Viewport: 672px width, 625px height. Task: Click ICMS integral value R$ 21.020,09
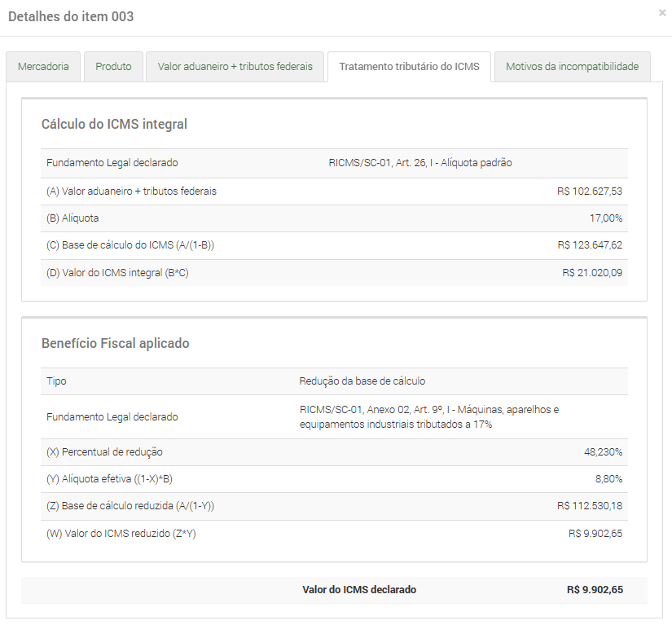click(592, 273)
